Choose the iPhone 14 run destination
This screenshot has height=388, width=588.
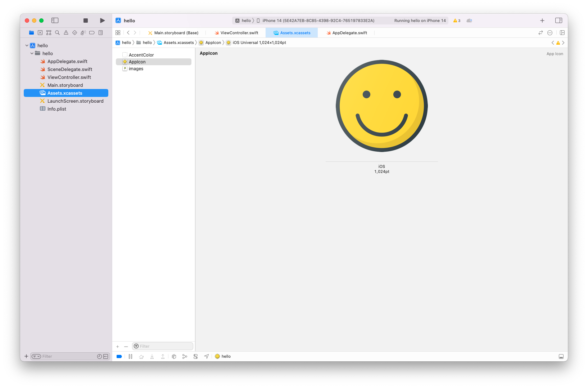tap(316, 21)
